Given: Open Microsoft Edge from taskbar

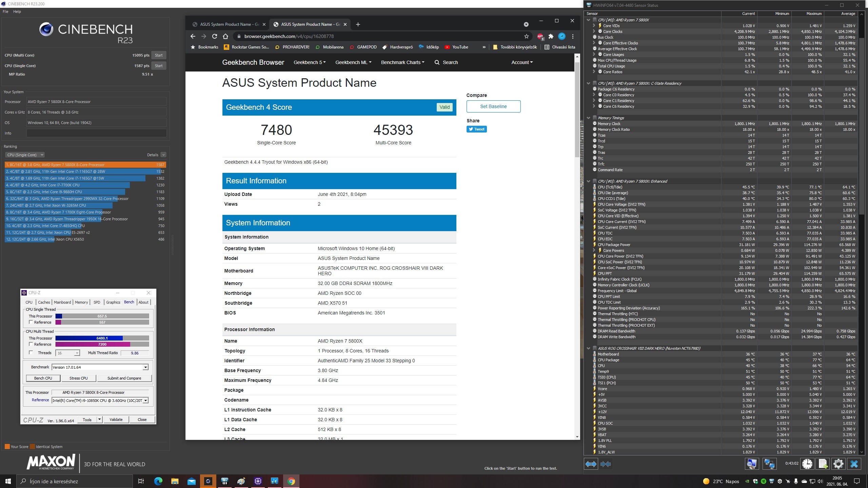Looking at the screenshot, I should pyautogui.click(x=158, y=481).
